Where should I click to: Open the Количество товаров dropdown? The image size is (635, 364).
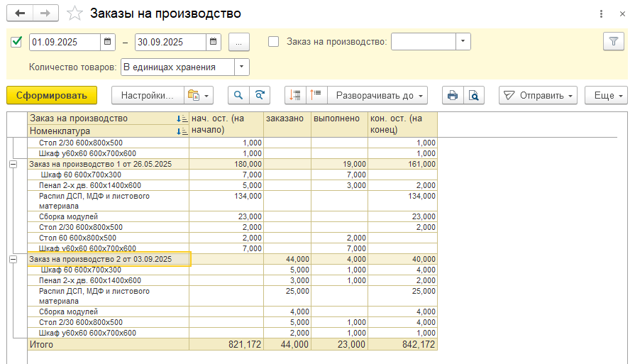click(x=241, y=67)
